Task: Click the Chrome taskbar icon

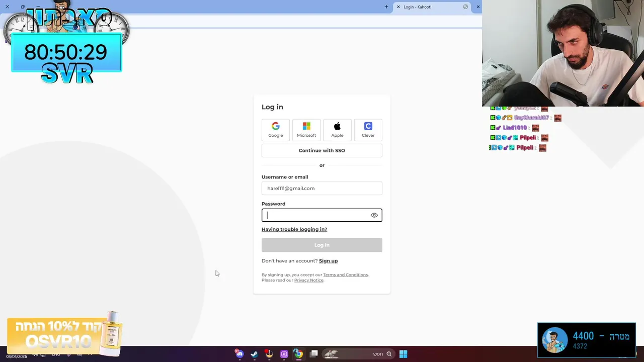Action: coord(298,354)
